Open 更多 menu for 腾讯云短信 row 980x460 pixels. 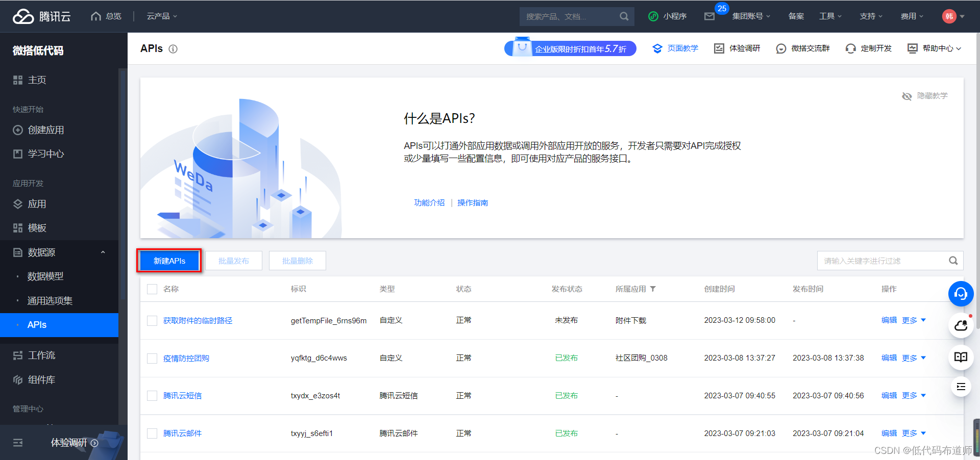(x=914, y=396)
